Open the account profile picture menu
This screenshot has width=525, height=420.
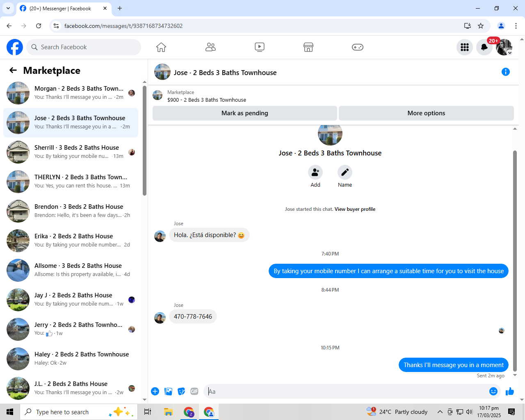504,47
